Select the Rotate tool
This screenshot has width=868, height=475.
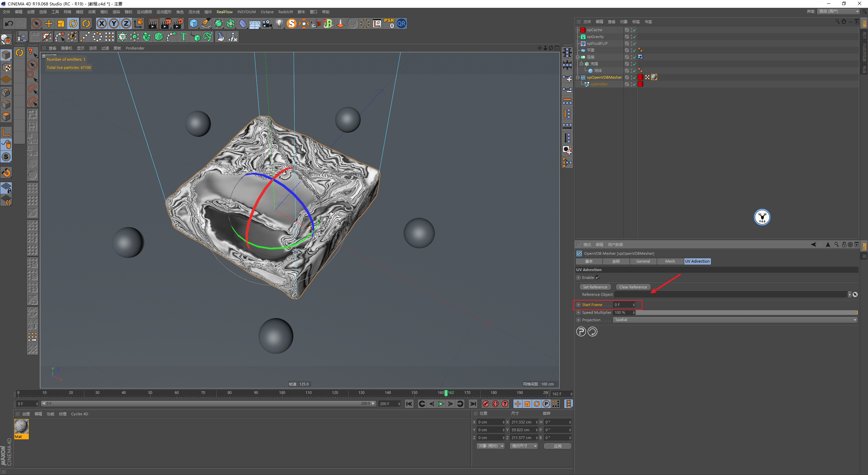pyautogui.click(x=74, y=23)
